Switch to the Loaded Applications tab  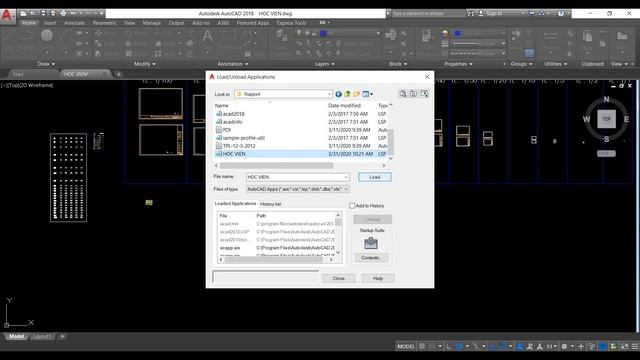tap(236, 203)
